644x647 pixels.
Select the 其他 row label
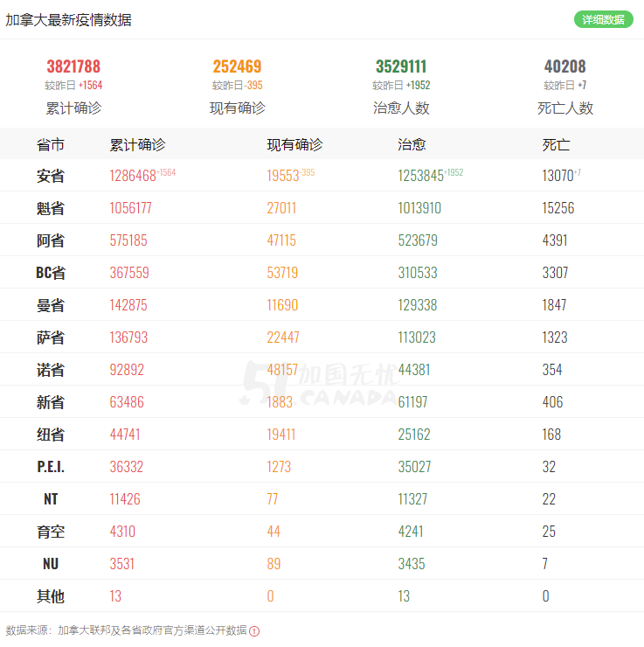(51, 596)
